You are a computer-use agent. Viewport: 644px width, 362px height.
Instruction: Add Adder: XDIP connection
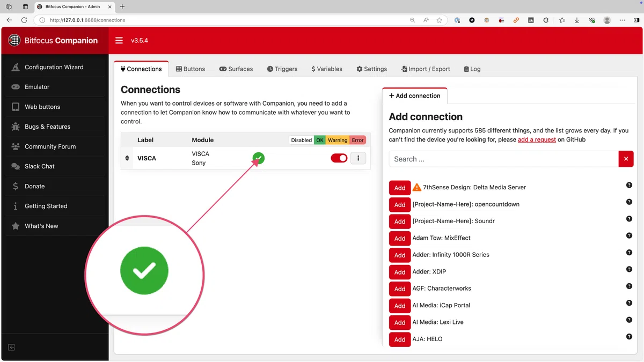(400, 272)
